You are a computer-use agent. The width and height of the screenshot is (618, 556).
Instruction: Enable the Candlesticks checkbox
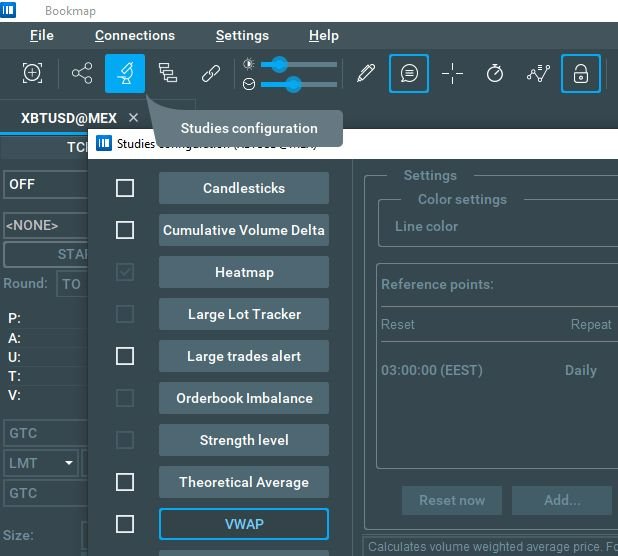[125, 188]
